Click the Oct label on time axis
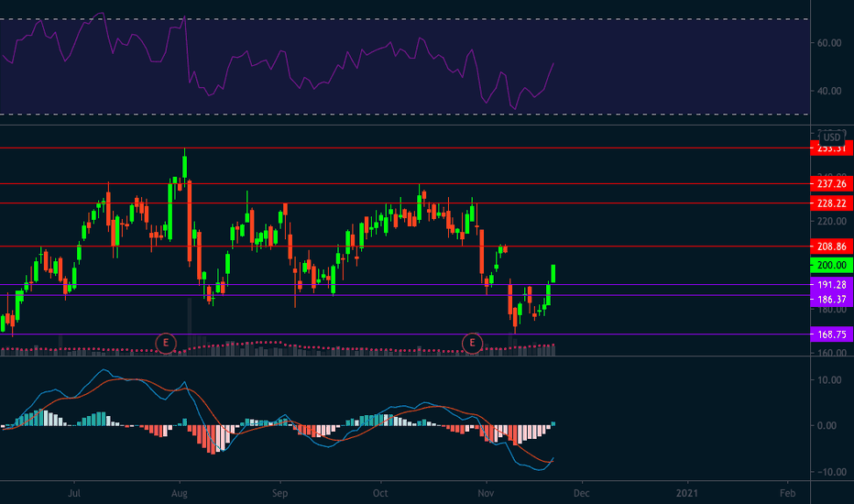 click(x=380, y=493)
